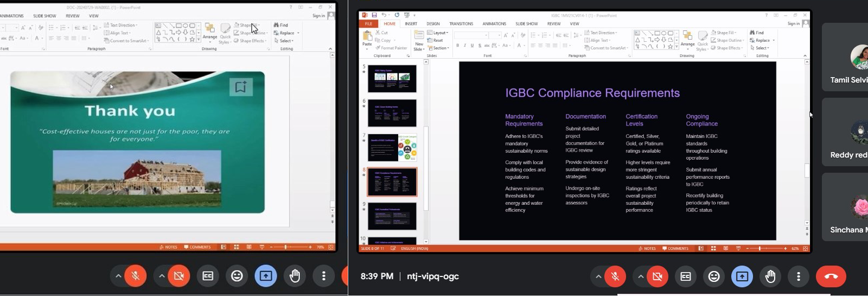This screenshot has height=296, width=868.
Task: Click NOTES in right PowerPoint status bar
Action: coord(647,248)
